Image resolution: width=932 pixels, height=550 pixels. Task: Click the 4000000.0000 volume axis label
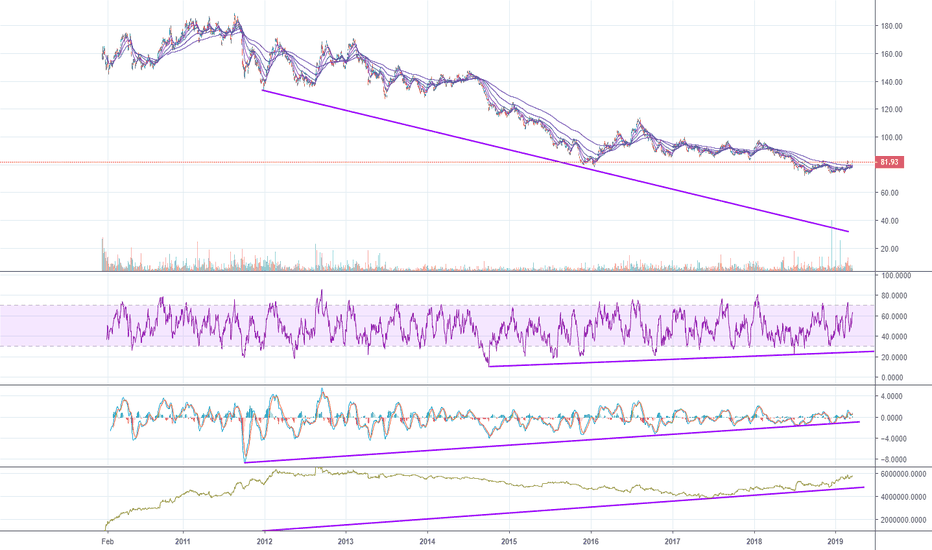click(903, 497)
